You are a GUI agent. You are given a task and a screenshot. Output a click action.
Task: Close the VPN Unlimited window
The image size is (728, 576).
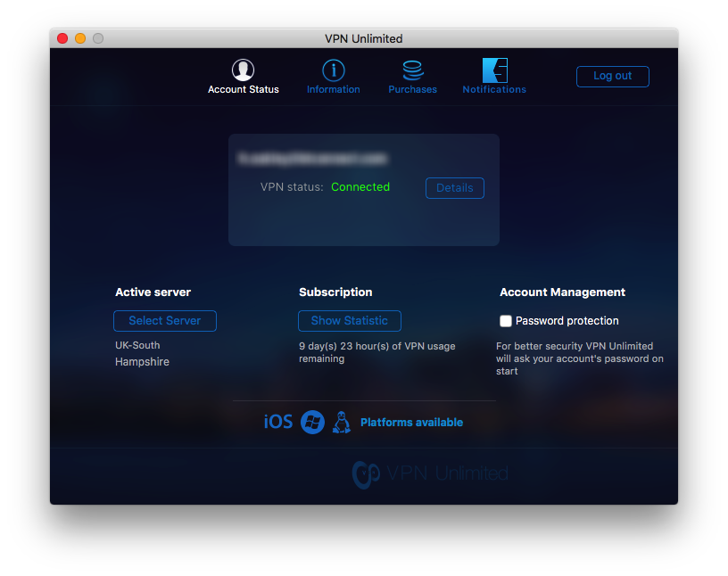point(62,38)
